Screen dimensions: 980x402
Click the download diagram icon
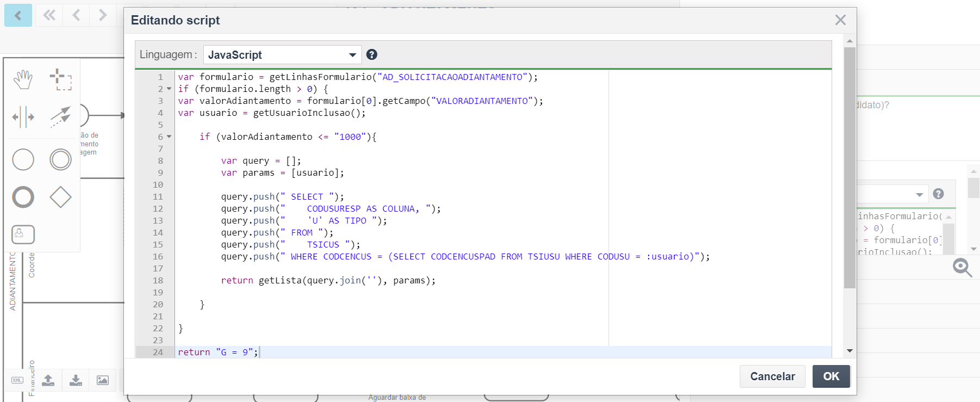[76, 380]
